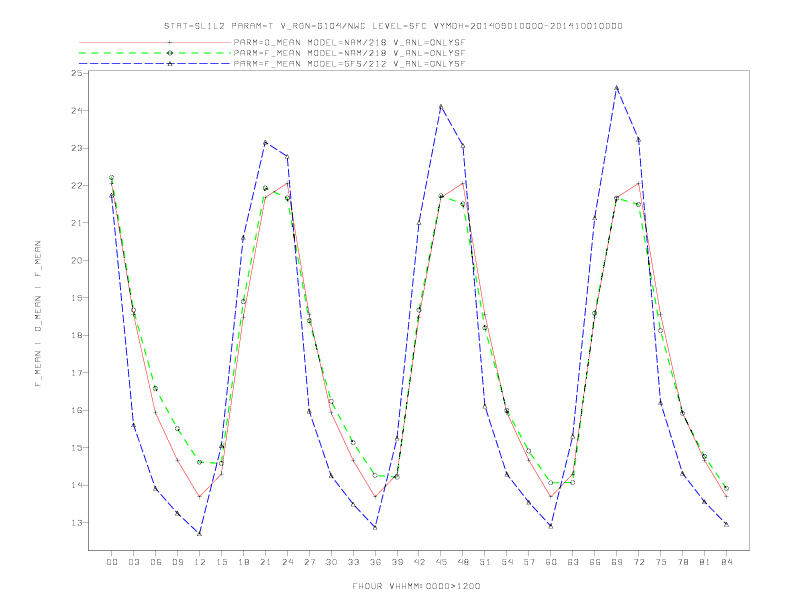This screenshot has width=792, height=612.
Task: Click y-axis tick value 19
Action: [x=77, y=298]
